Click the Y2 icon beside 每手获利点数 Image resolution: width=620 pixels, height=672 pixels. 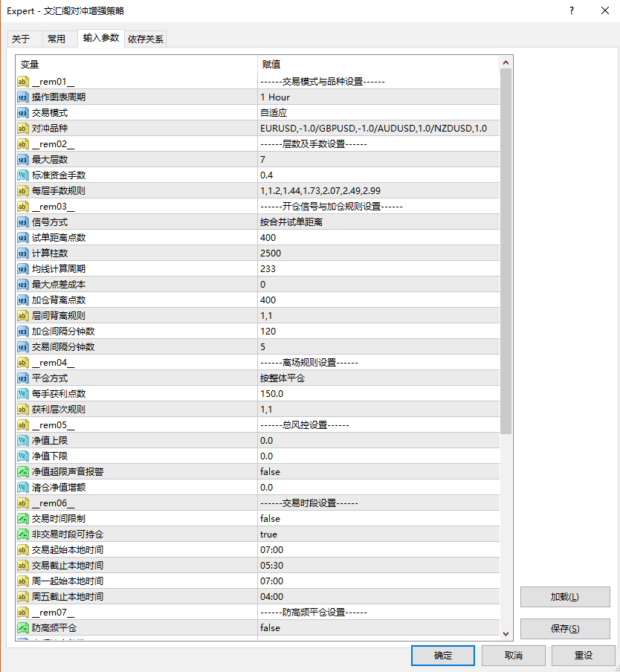23,393
